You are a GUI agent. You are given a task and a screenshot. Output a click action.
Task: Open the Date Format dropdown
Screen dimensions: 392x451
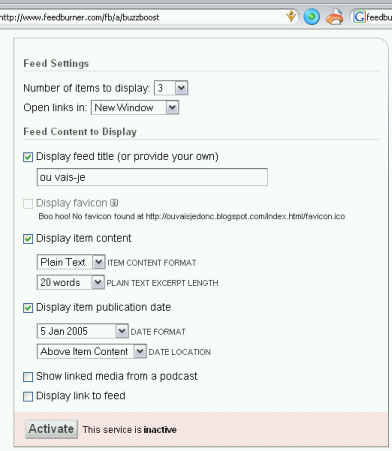(x=83, y=331)
